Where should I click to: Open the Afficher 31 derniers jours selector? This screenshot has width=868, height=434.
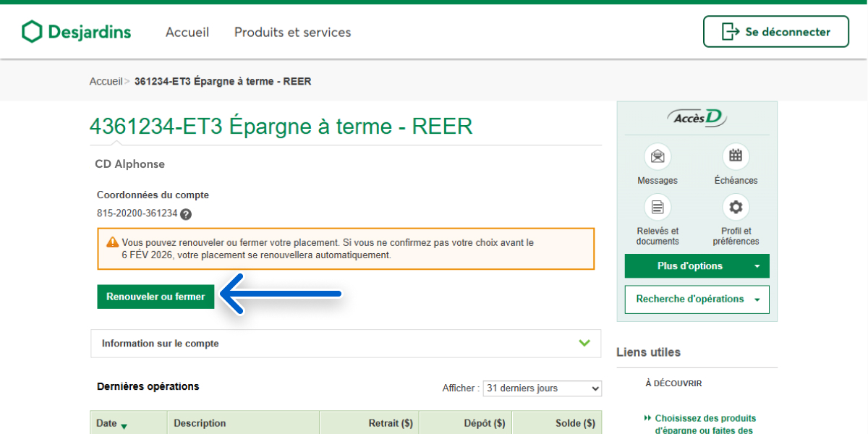[542, 388]
